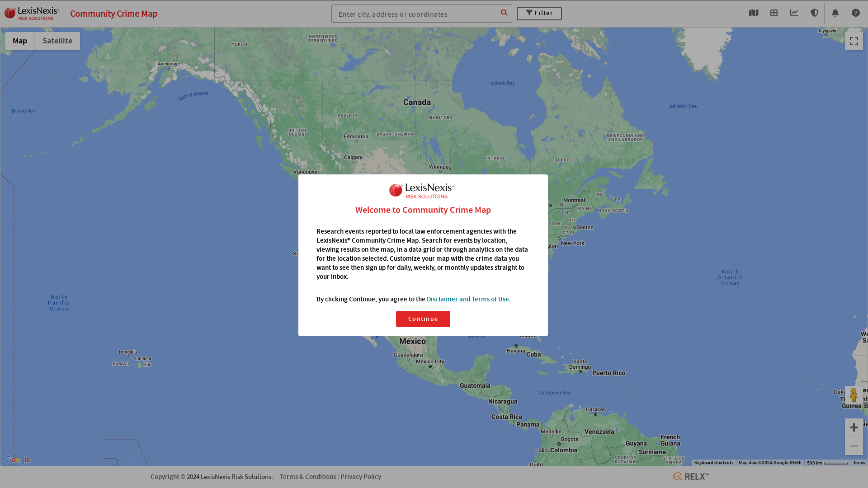Click the search magnifier icon
Screen dimensions: 868x488
pyautogui.click(x=504, y=13)
